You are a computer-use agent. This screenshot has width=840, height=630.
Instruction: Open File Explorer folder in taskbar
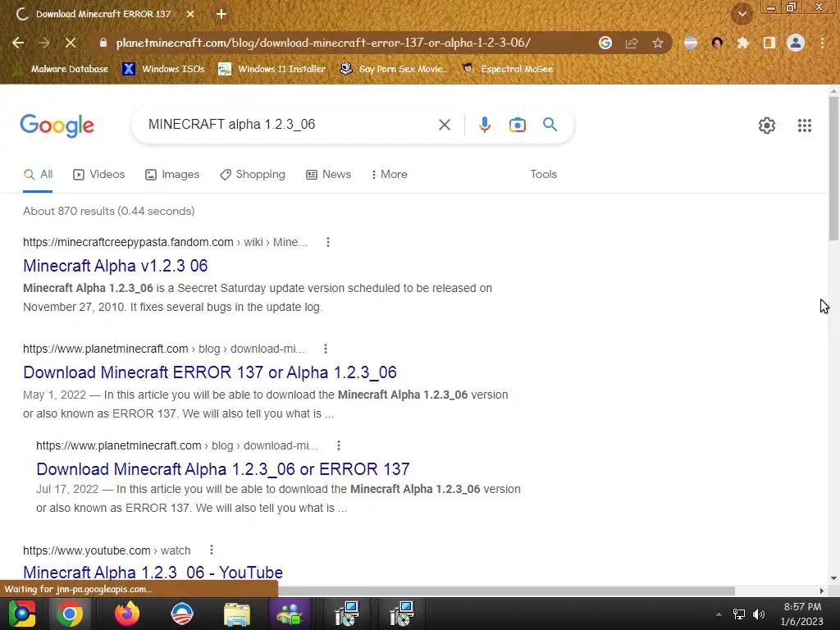pos(237,614)
